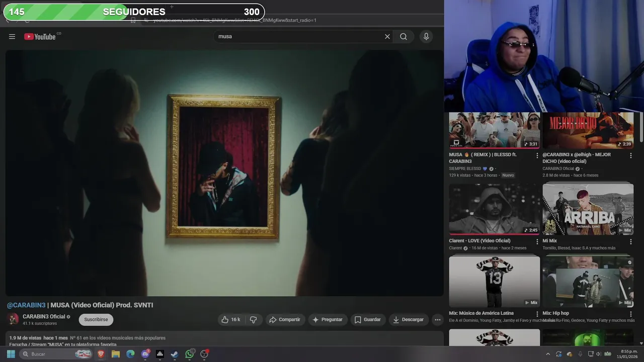Screen dimensions: 644x362
Task: Click the browser bookmark icon in address bar
Action: 133,20
